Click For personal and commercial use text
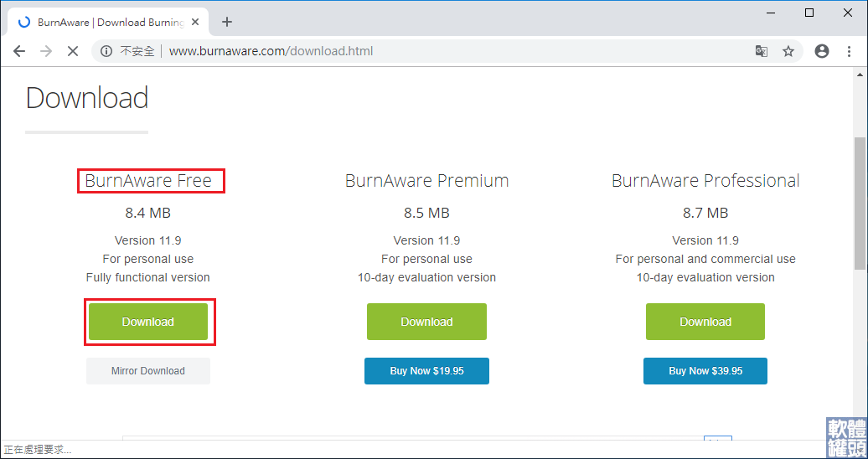The height and width of the screenshot is (459, 868). point(705,259)
